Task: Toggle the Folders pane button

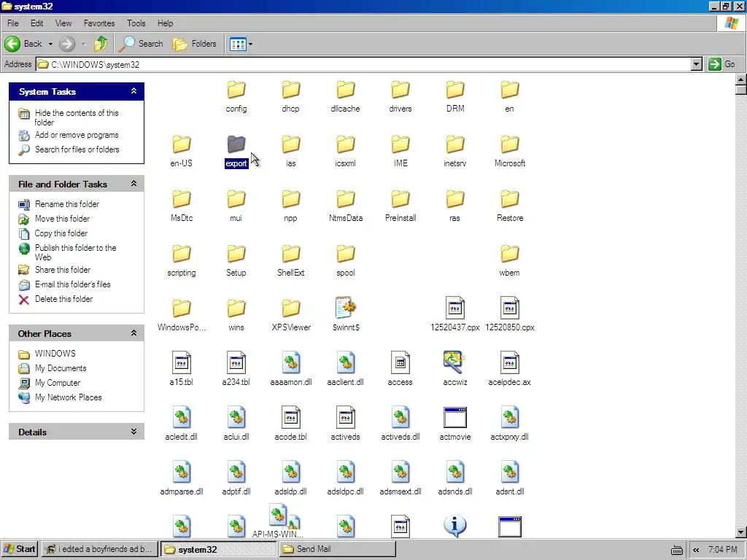Action: pos(194,44)
